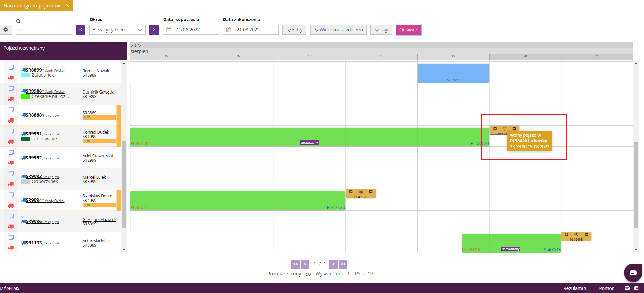Click R icon on PL47120 free-vehicle marker
Screen dimensions: 644x293
pyautogui.click(x=361, y=192)
